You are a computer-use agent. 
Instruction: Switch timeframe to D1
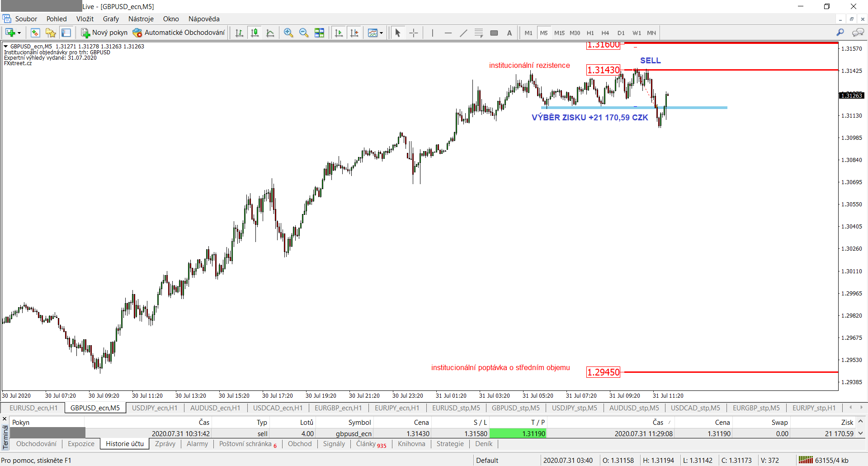[621, 33]
